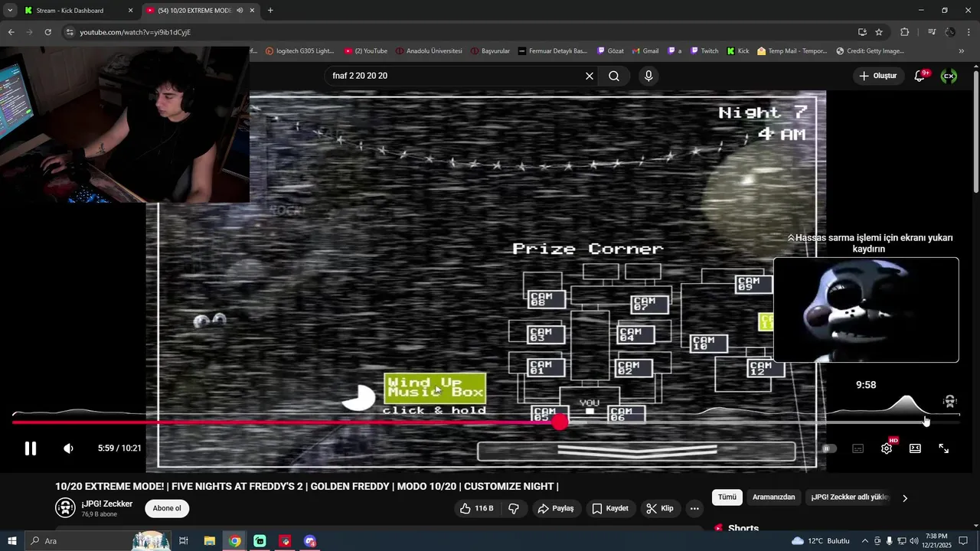Show hidden system tray icons chevron

click(x=866, y=541)
